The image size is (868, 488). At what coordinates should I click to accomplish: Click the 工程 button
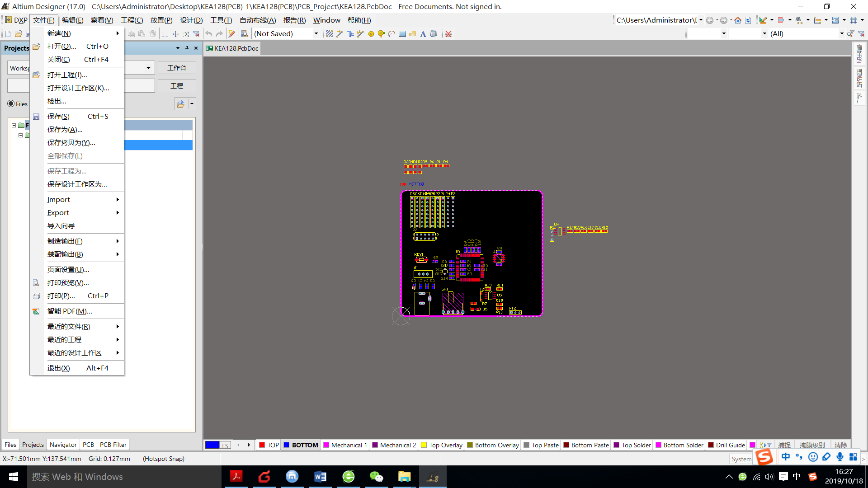click(x=177, y=86)
